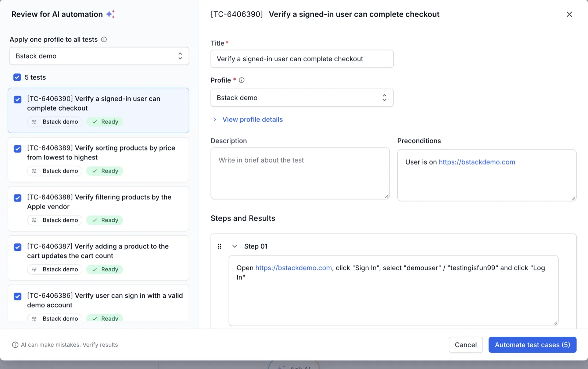Uncheck TC-6406390 signed-in checkout test
Screen dimensions: 588x369
click(x=18, y=100)
